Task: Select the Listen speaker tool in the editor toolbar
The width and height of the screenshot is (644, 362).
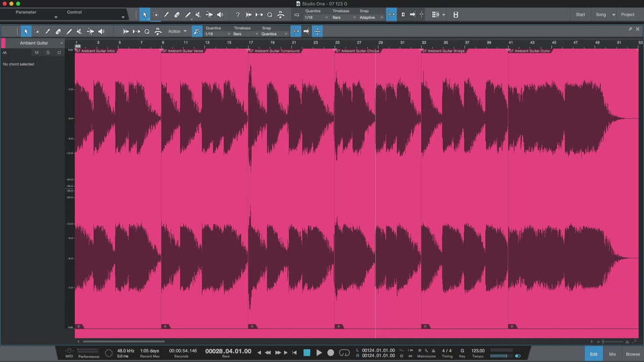Action: point(101,32)
